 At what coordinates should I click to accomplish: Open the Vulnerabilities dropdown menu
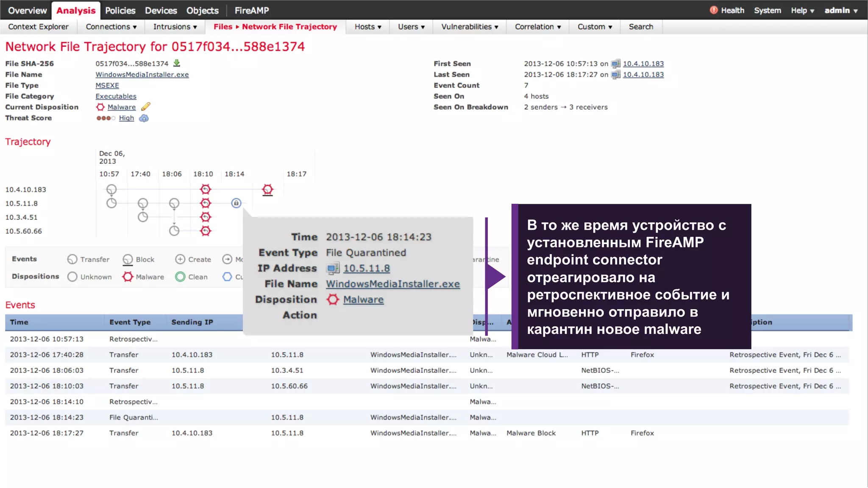tap(470, 27)
